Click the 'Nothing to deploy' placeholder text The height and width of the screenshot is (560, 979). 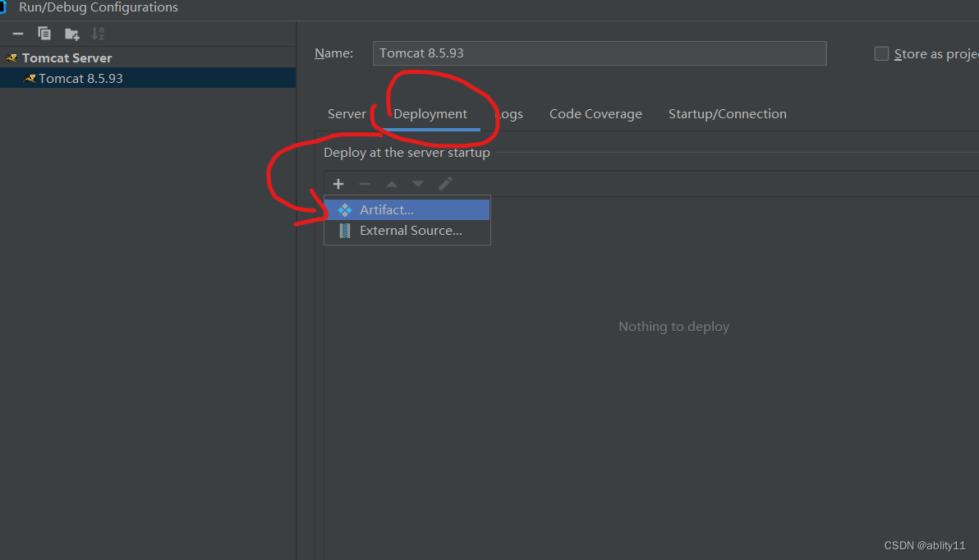pos(673,327)
